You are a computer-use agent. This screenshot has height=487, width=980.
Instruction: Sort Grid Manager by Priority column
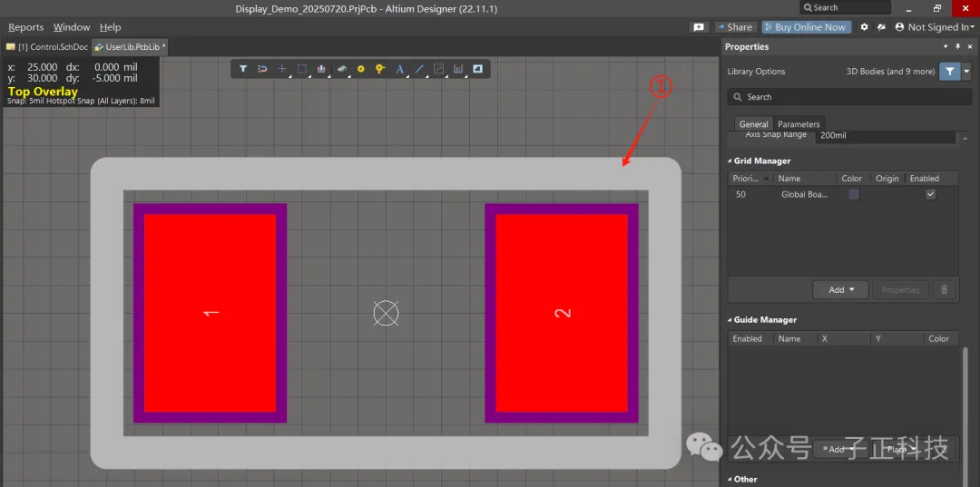750,179
